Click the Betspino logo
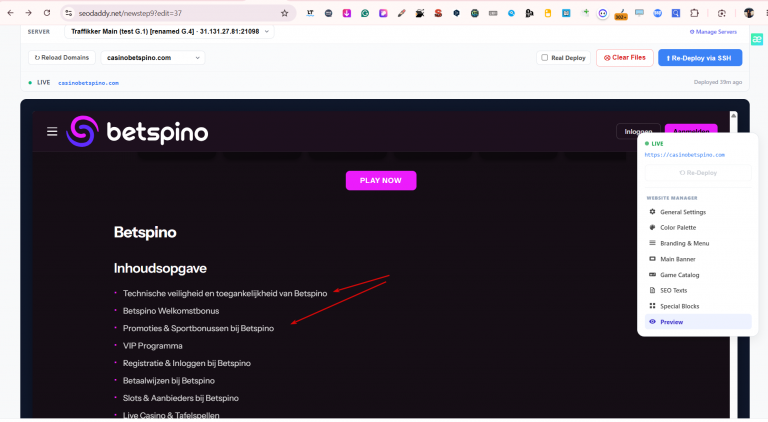This screenshot has width=768, height=422. [x=137, y=131]
